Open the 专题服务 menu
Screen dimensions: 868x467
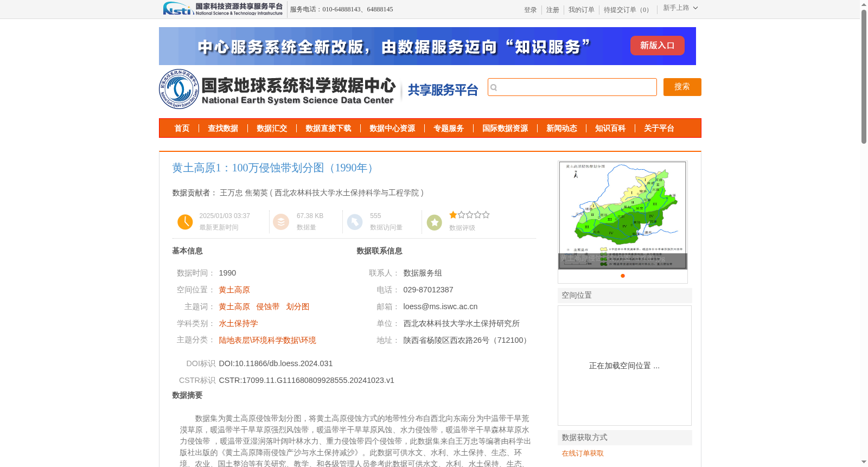449,129
